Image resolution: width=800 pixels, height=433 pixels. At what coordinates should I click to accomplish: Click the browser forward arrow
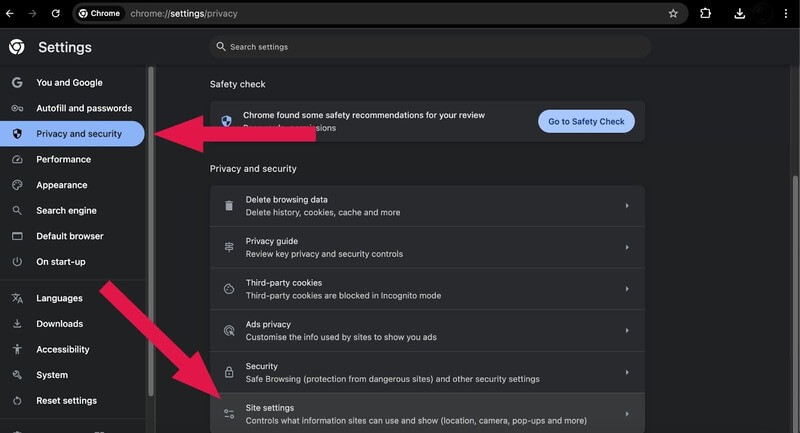click(x=33, y=13)
